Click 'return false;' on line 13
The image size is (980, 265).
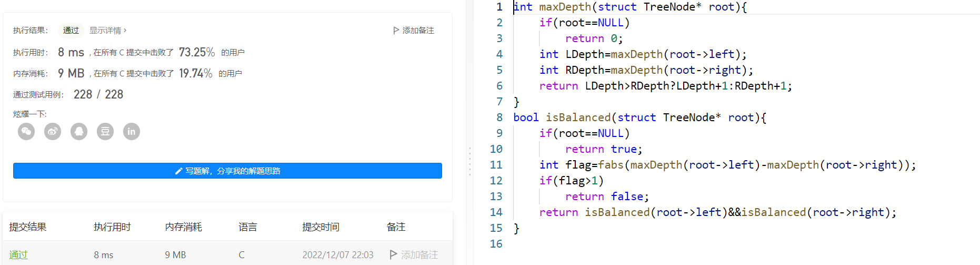point(607,197)
